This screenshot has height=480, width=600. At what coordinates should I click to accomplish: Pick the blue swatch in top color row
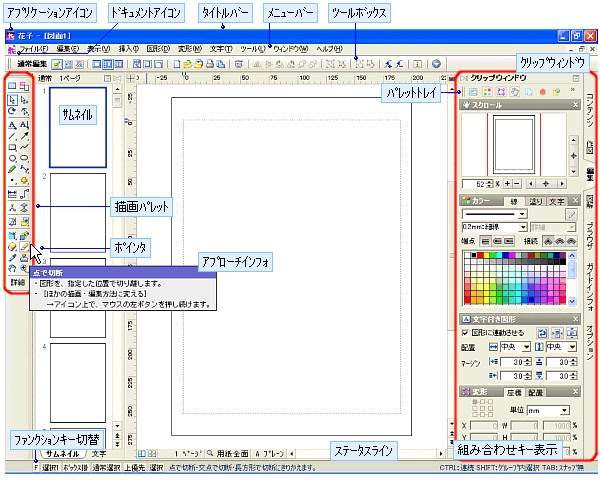pos(505,255)
